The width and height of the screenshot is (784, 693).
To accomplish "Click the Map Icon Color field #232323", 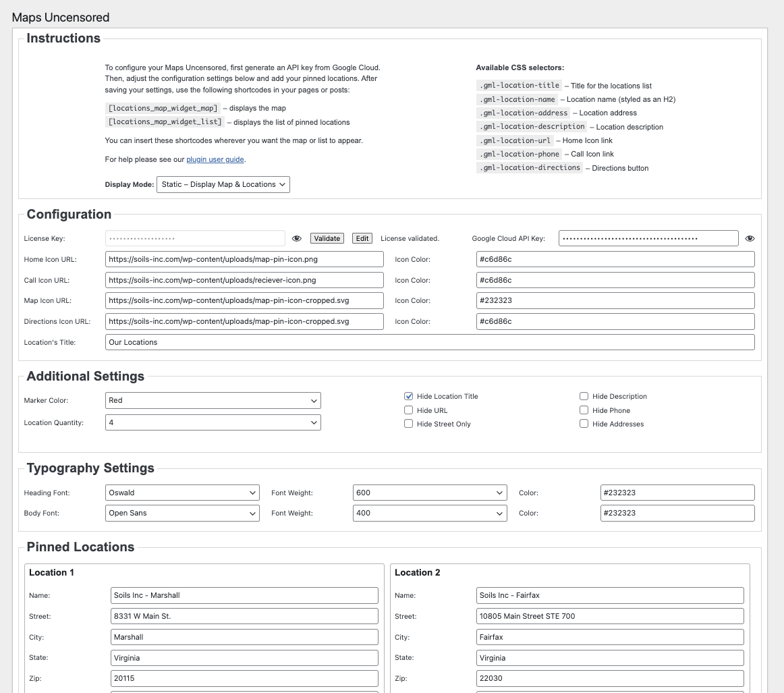I will point(615,300).
